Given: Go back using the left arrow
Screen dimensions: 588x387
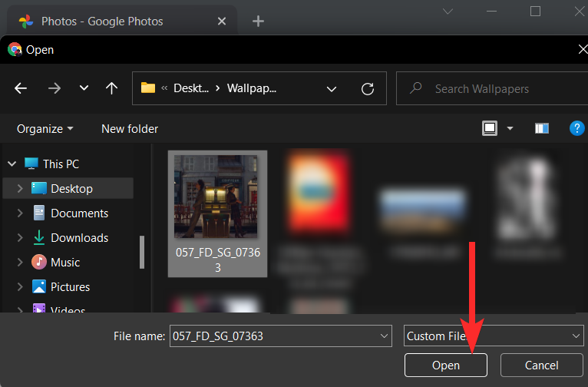Looking at the screenshot, I should tap(21, 88).
